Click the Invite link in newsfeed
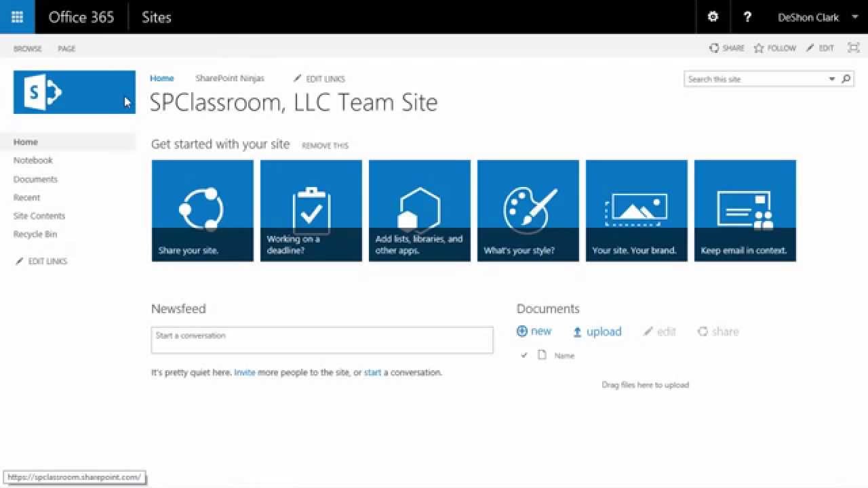Viewport: 868px width, 488px height. 245,373
